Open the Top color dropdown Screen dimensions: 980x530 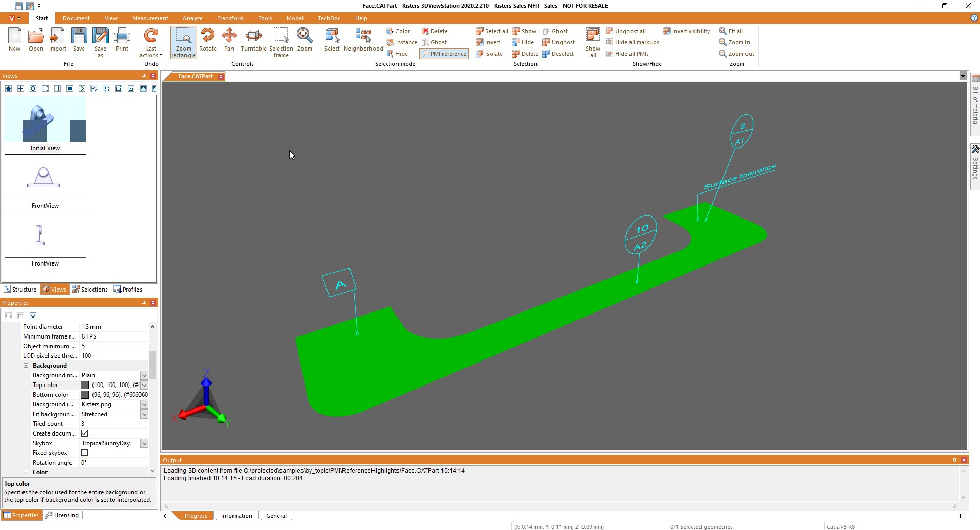pos(144,385)
